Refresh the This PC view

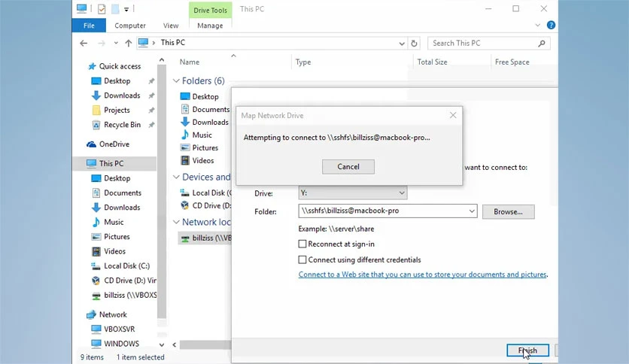pyautogui.click(x=415, y=44)
